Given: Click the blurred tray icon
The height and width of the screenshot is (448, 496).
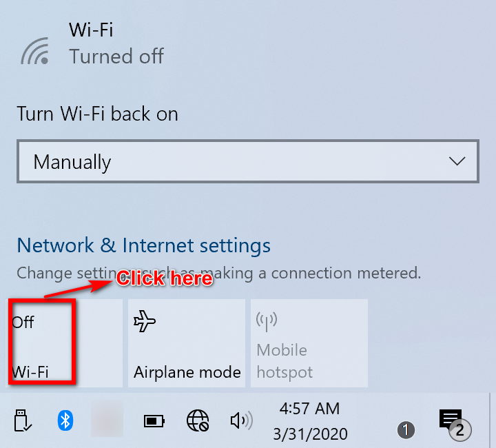Looking at the screenshot, I should [x=107, y=418].
